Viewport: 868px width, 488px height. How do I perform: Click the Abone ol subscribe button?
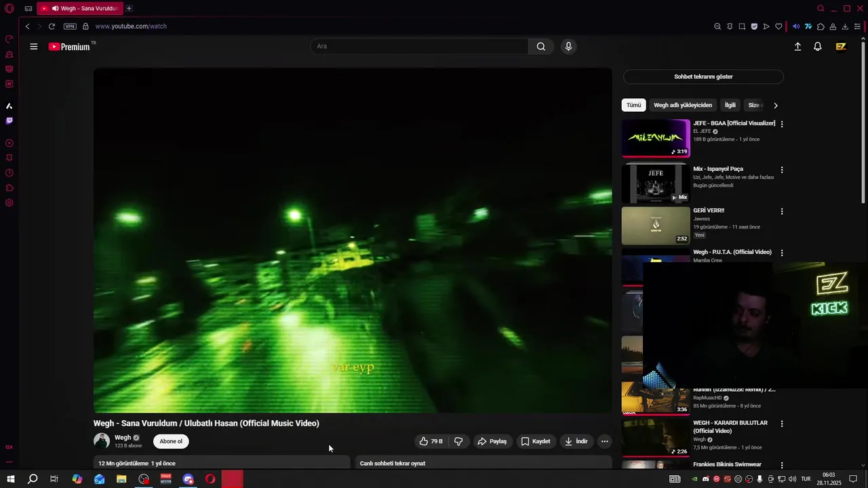coord(171,441)
